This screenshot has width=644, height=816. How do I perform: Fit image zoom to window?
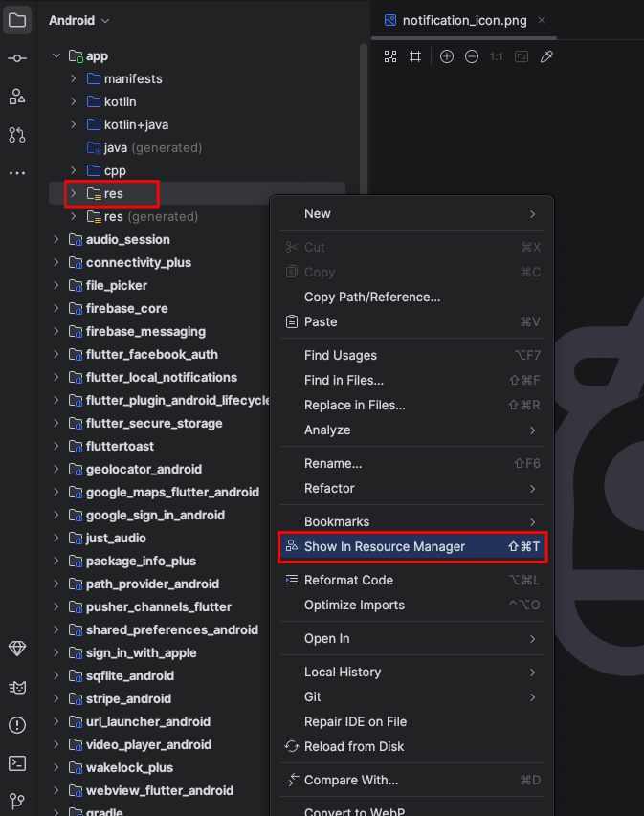coord(522,56)
